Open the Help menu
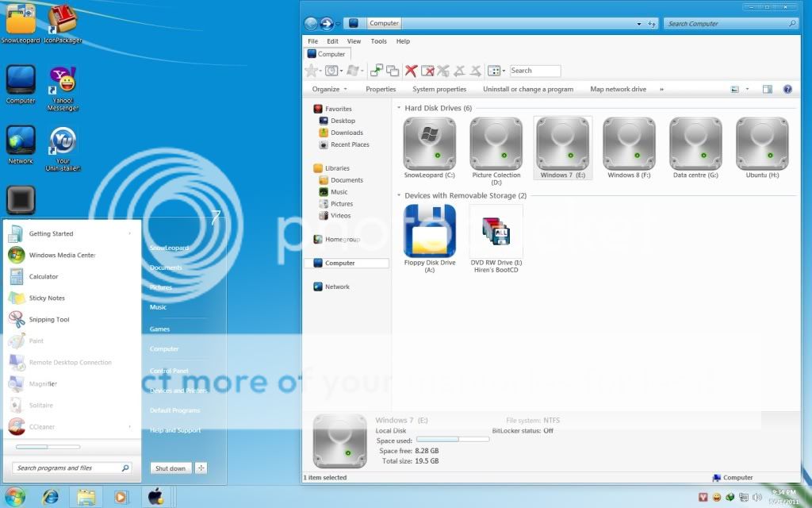812x508 pixels. tap(403, 41)
